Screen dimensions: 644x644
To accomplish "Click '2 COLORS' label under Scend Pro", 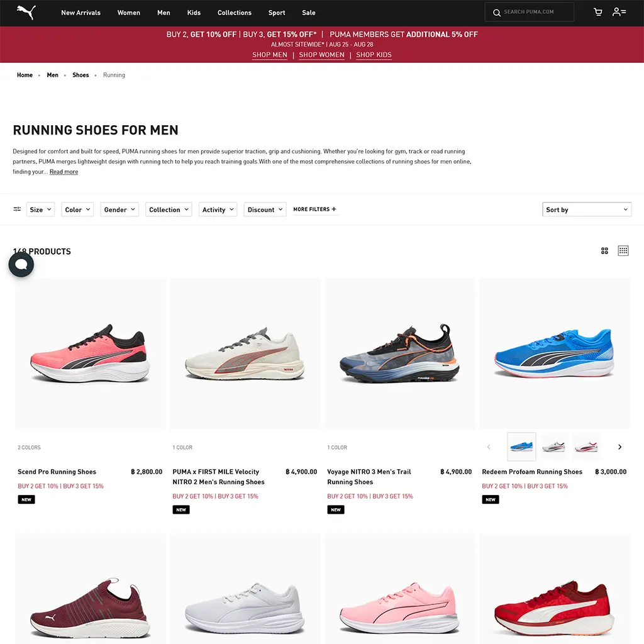I will [29, 447].
